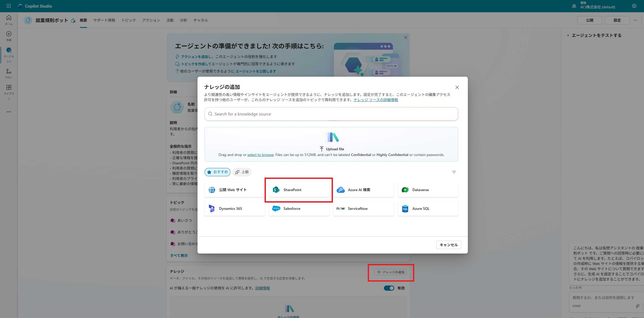This screenshot has height=318, width=644.
Task: Switch to the 活動 tab
Action: [x=170, y=20]
